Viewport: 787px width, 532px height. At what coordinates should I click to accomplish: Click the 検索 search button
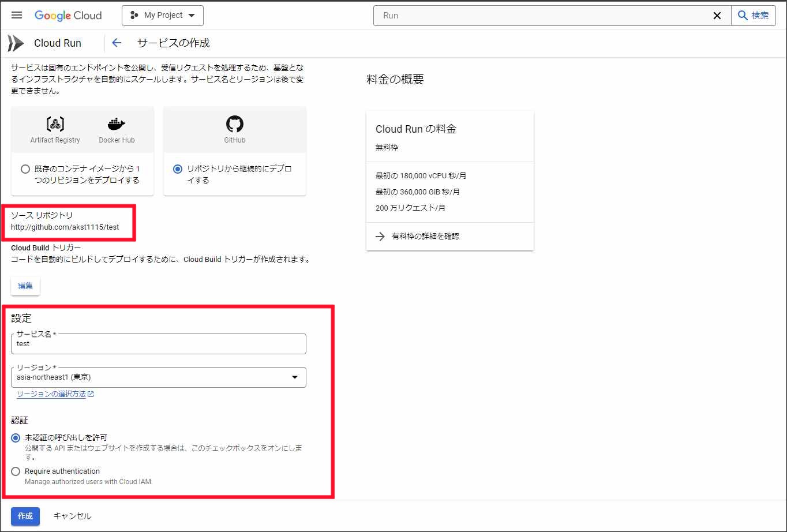[x=754, y=16]
